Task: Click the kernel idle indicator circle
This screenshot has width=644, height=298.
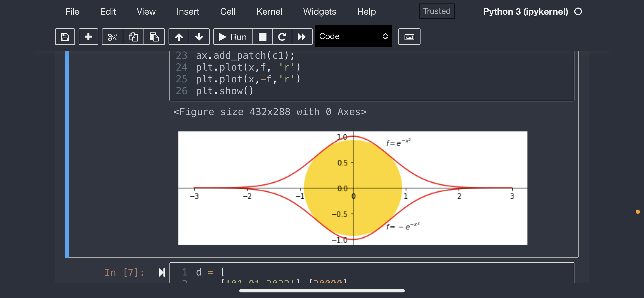Action: click(578, 12)
